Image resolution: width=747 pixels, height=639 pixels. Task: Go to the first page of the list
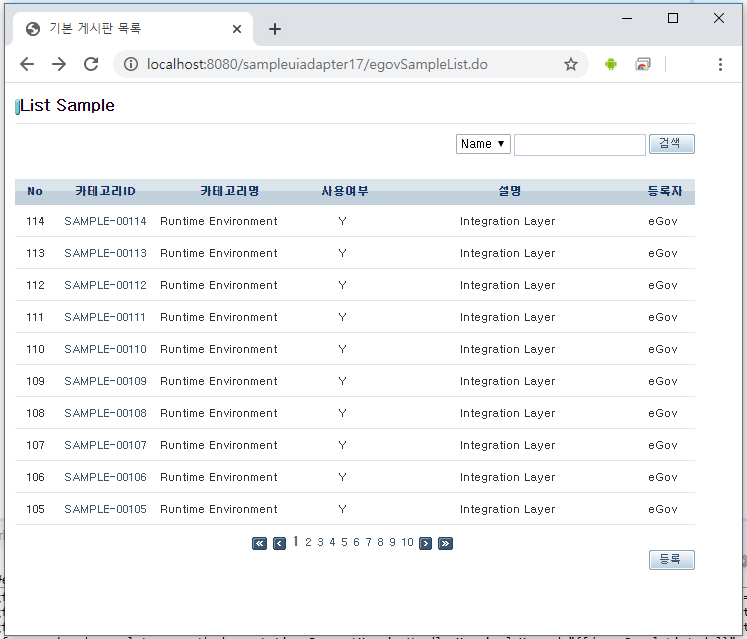(259, 543)
